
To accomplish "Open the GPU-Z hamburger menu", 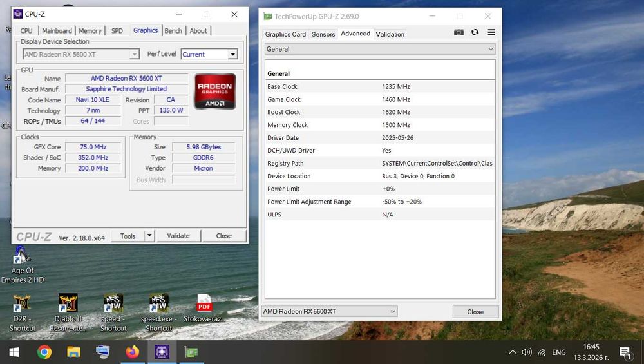I will pyautogui.click(x=491, y=32).
